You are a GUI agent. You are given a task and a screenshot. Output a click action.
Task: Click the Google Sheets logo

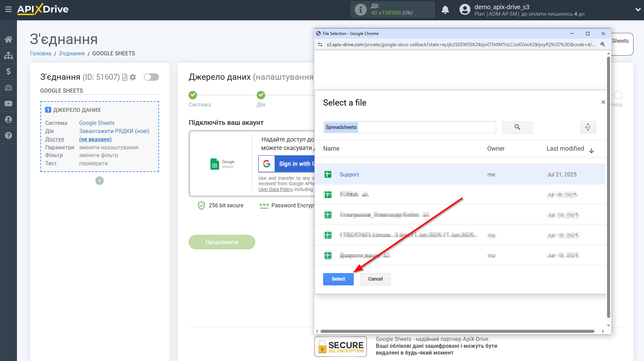coord(222,164)
